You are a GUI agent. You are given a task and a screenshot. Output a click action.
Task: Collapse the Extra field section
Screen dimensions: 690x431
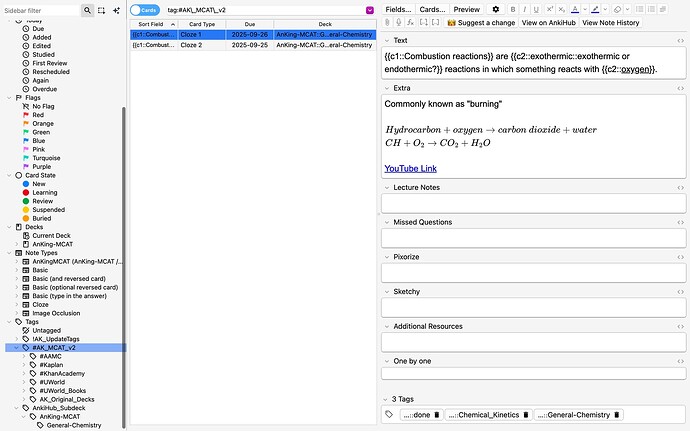[x=387, y=89]
